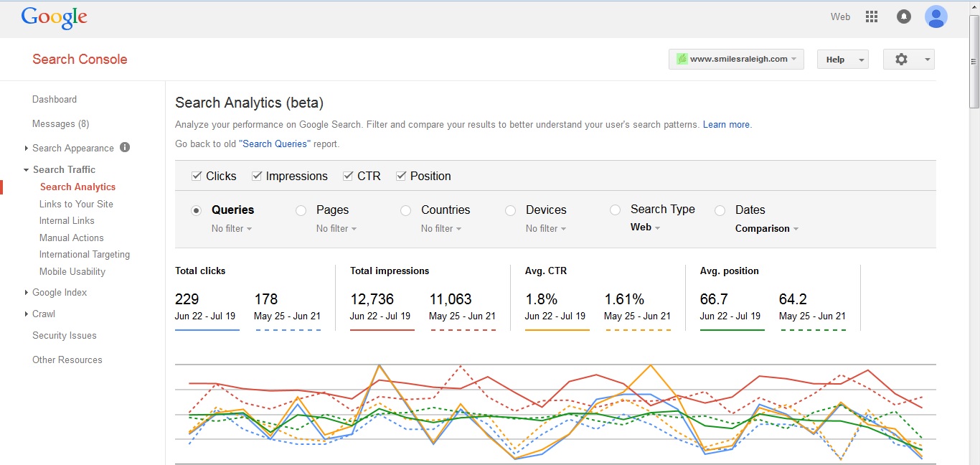
Task: Open Messages (8) in the sidebar
Action: coord(61,123)
